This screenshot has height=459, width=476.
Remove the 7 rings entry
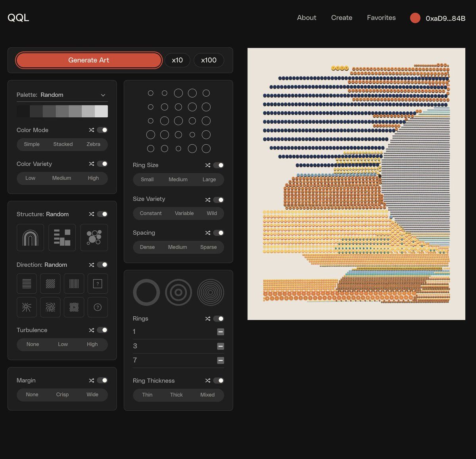221,360
